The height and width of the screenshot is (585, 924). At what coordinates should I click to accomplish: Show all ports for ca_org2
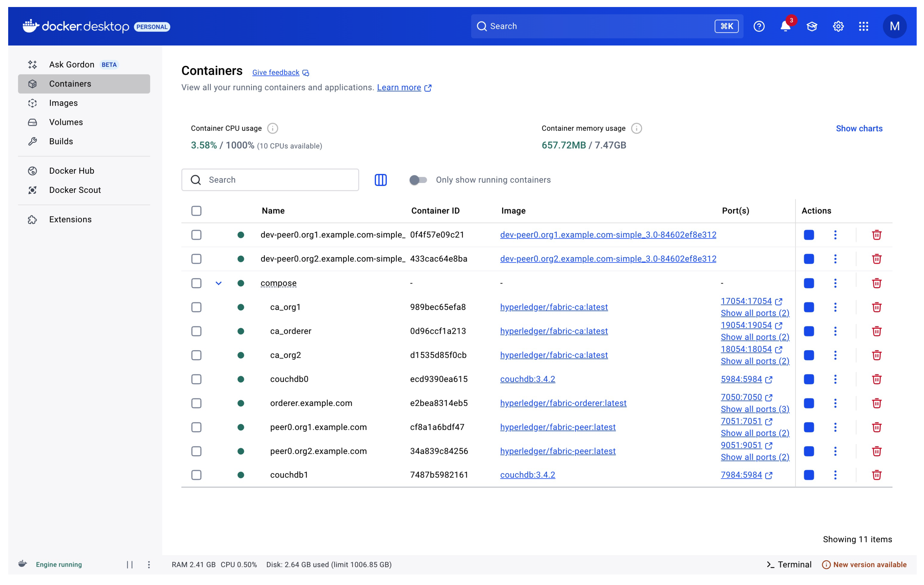[x=755, y=361]
